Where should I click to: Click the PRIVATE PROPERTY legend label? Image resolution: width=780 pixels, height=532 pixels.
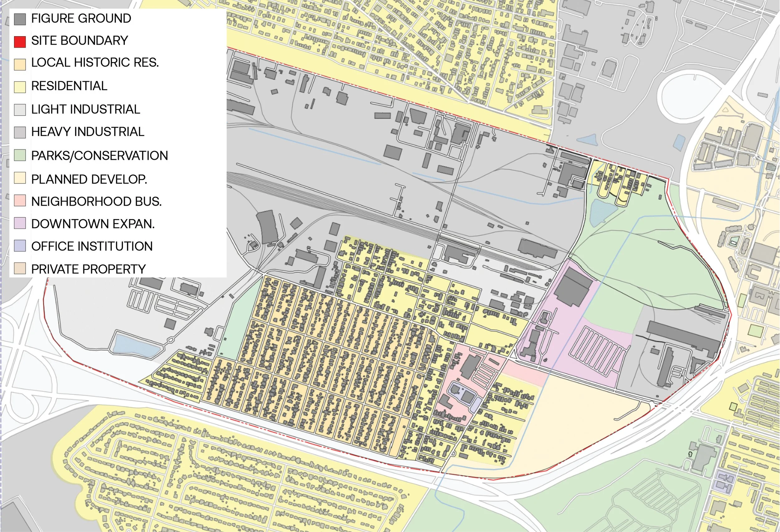[x=88, y=269]
